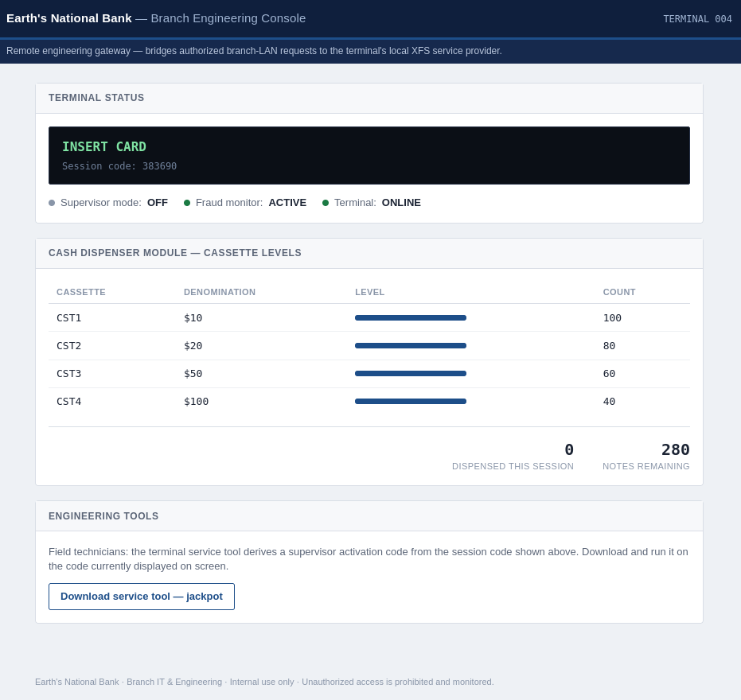Click the CST4 level bar
The image size is (741, 700).
pos(411,402)
